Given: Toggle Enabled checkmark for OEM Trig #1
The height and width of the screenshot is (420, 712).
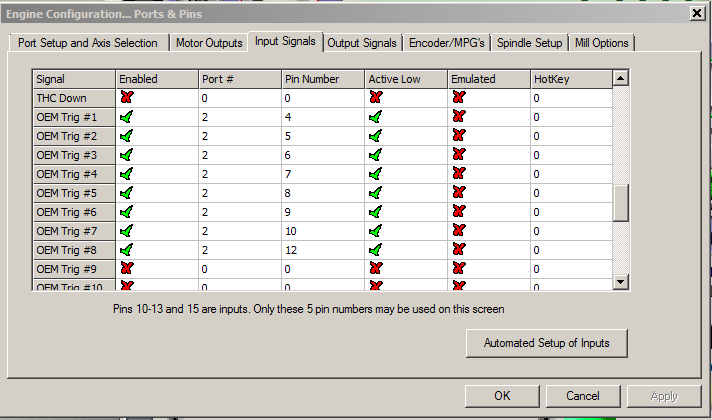Looking at the screenshot, I should tap(126, 117).
